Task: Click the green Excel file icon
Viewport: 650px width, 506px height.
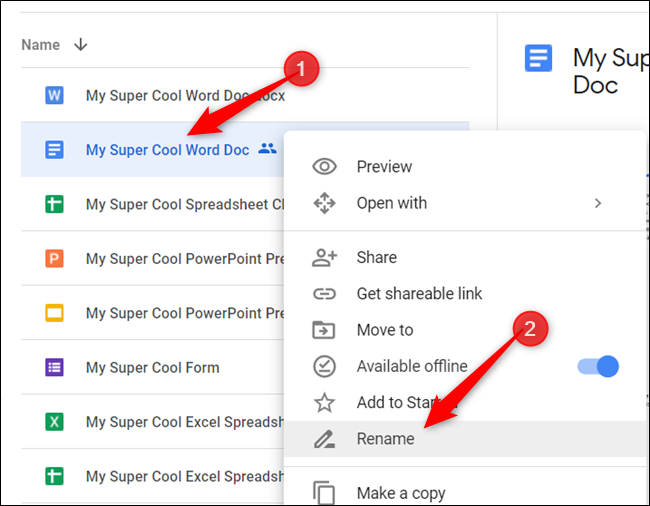Action: pyautogui.click(x=54, y=422)
